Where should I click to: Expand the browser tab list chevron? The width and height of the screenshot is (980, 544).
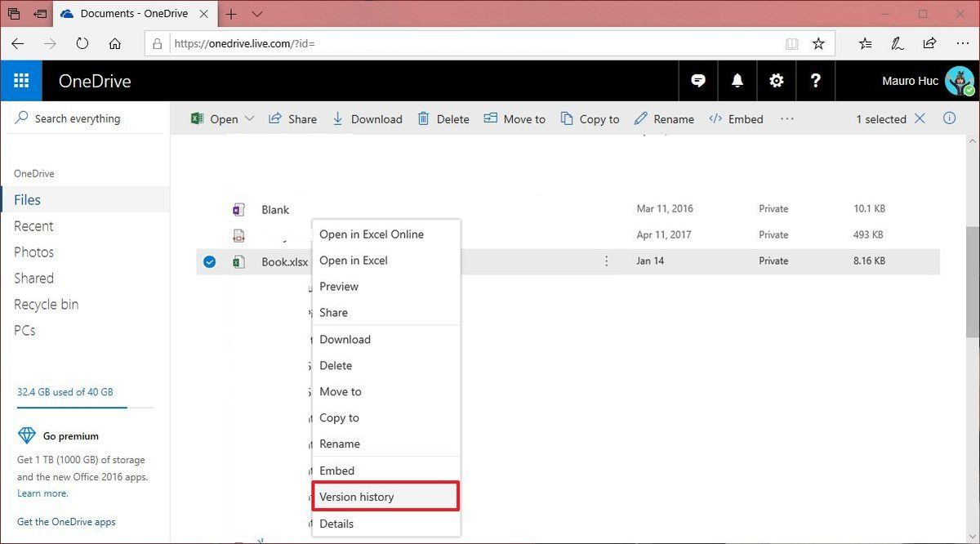[x=256, y=14]
